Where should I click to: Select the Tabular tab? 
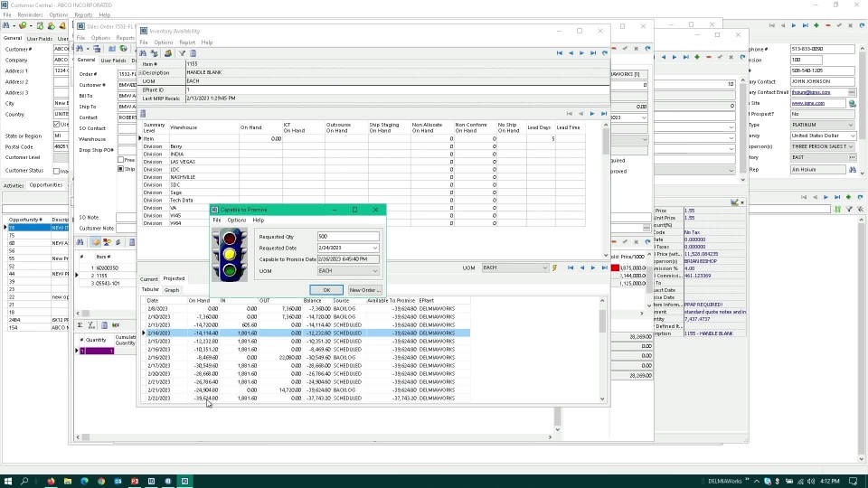(x=150, y=290)
